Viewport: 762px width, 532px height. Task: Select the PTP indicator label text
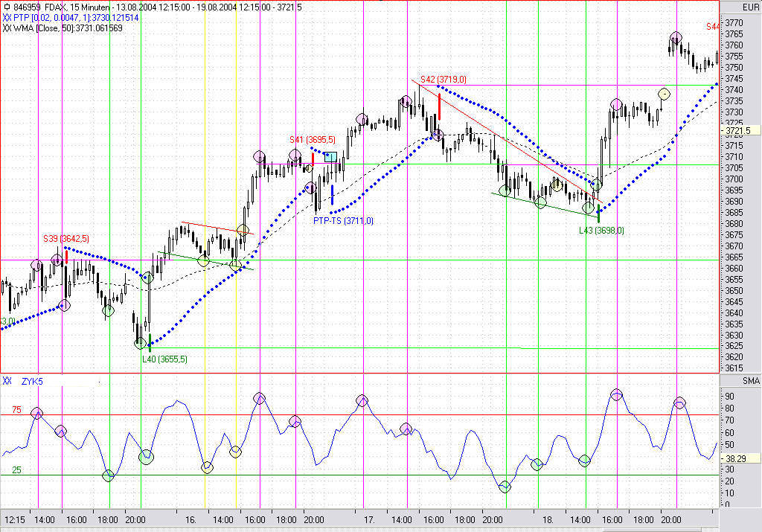pyautogui.click(x=77, y=18)
